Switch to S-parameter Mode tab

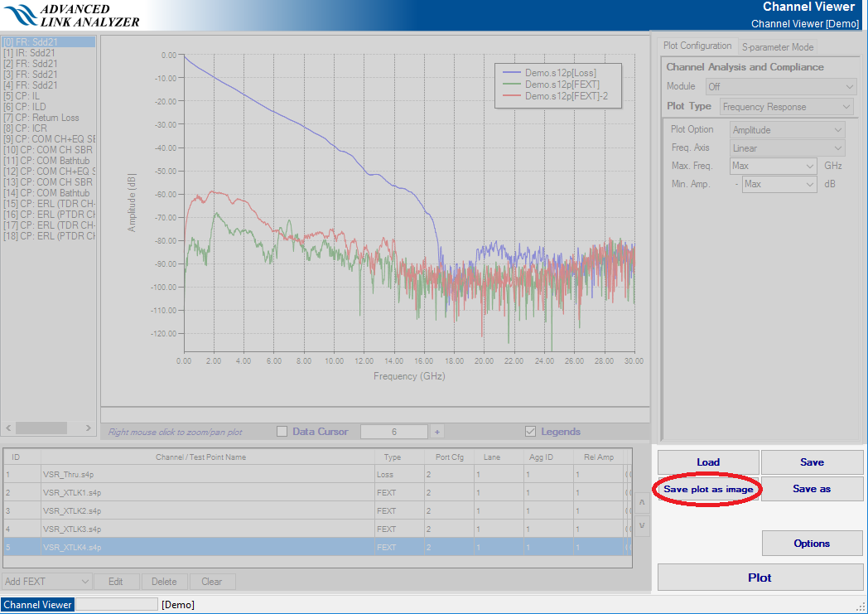[777, 47]
